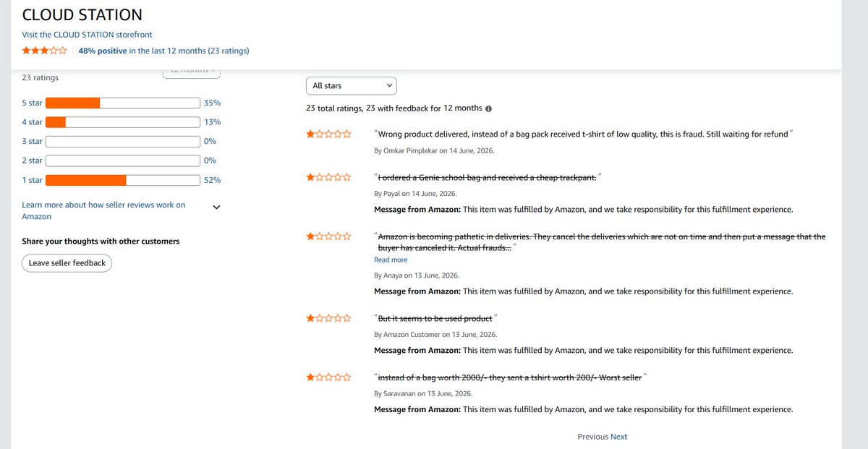The height and width of the screenshot is (449, 868).
Task: Click the empty 3 star rating bar
Action: coord(123,141)
